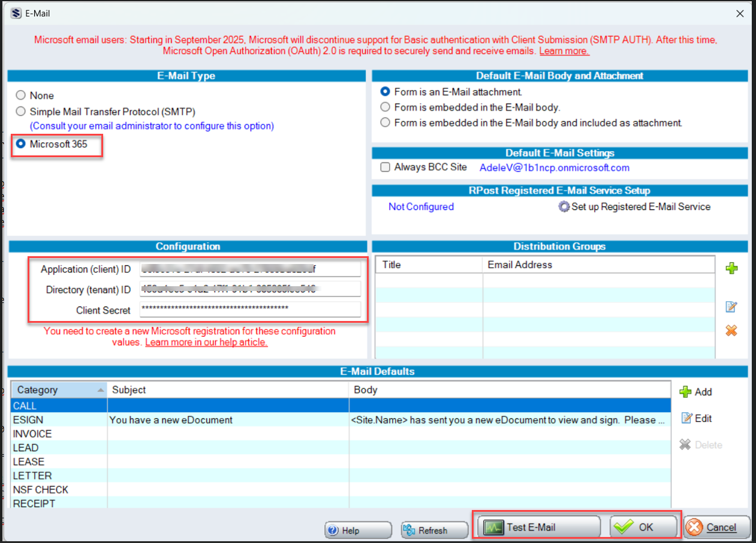
Task: Click the Delete button for E-Mail Defaults
Action: pos(700,445)
